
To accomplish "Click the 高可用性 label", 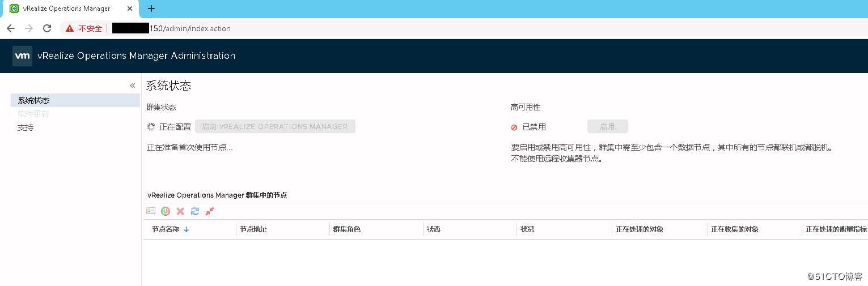I will pyautogui.click(x=526, y=107).
